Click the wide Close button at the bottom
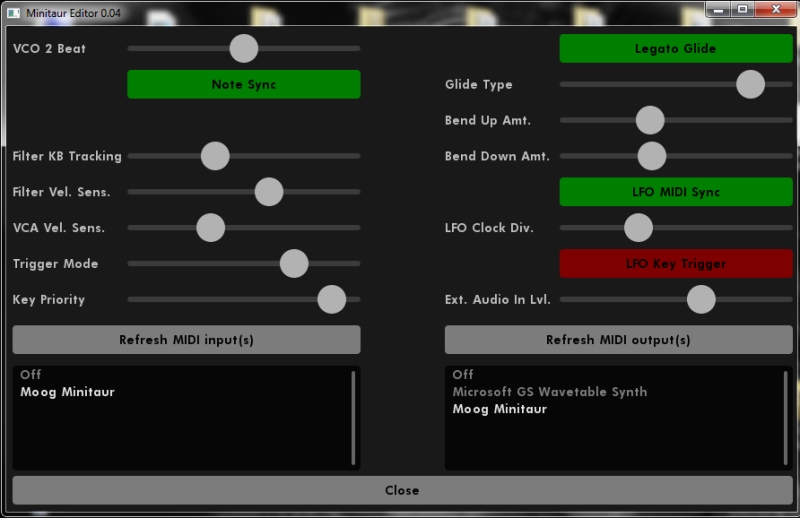 (403, 490)
